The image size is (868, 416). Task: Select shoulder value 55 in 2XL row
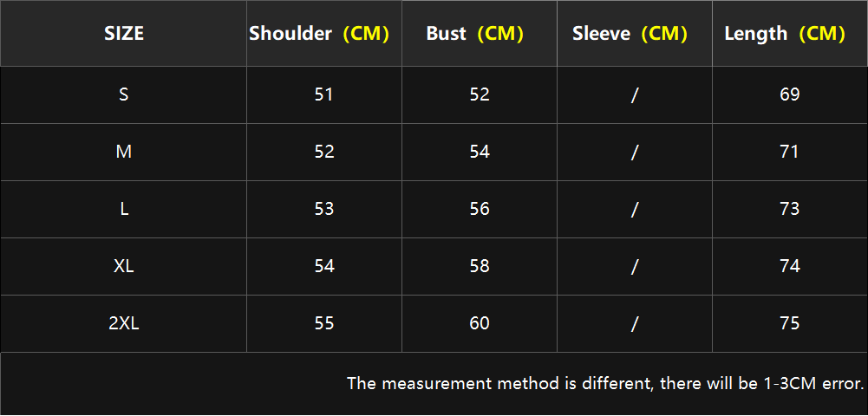tap(323, 323)
